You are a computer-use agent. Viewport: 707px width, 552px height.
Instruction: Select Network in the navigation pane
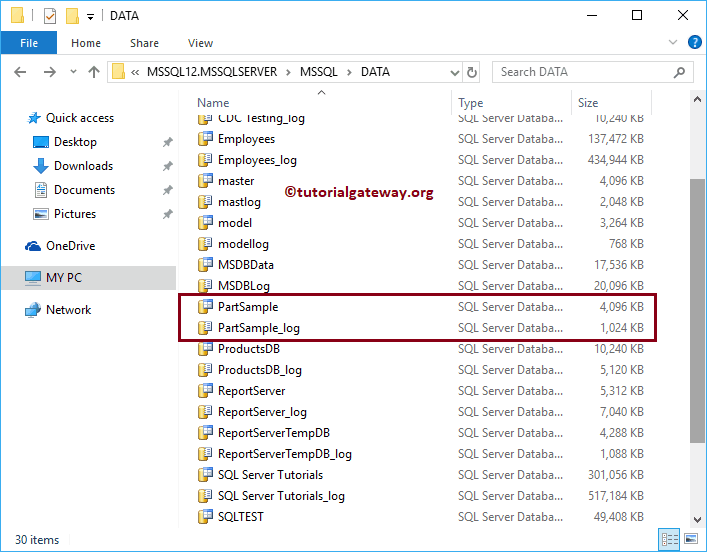(58, 310)
